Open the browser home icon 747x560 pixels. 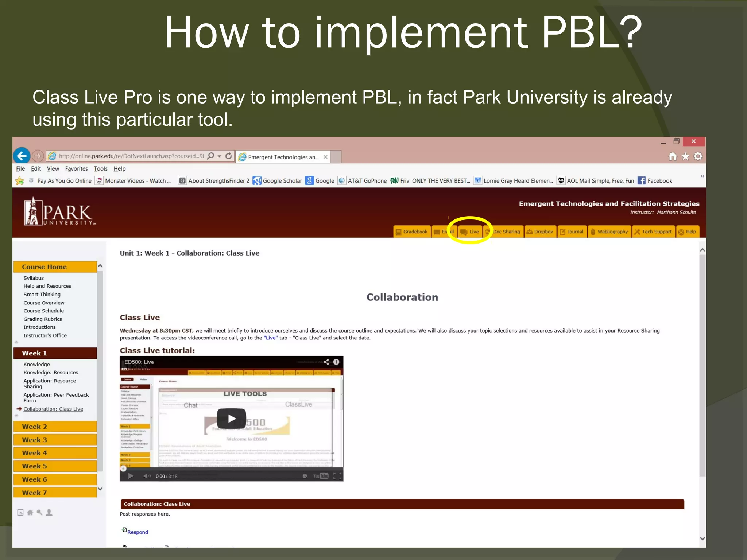(x=673, y=156)
